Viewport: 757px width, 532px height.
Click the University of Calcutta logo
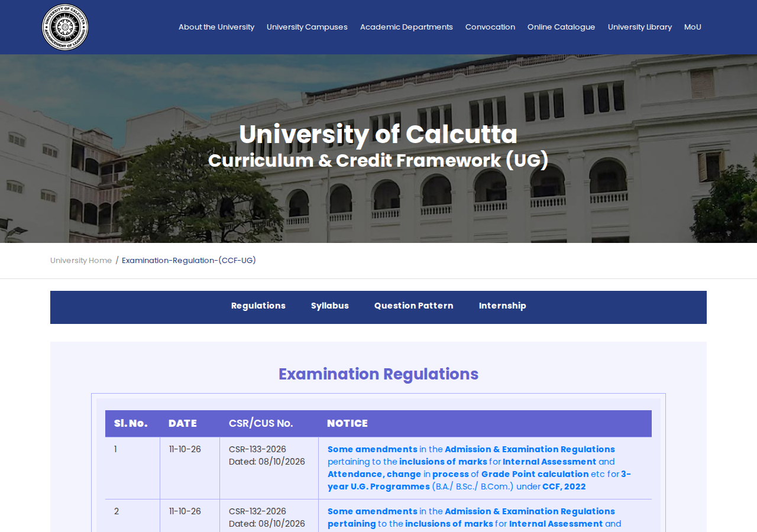[65, 27]
